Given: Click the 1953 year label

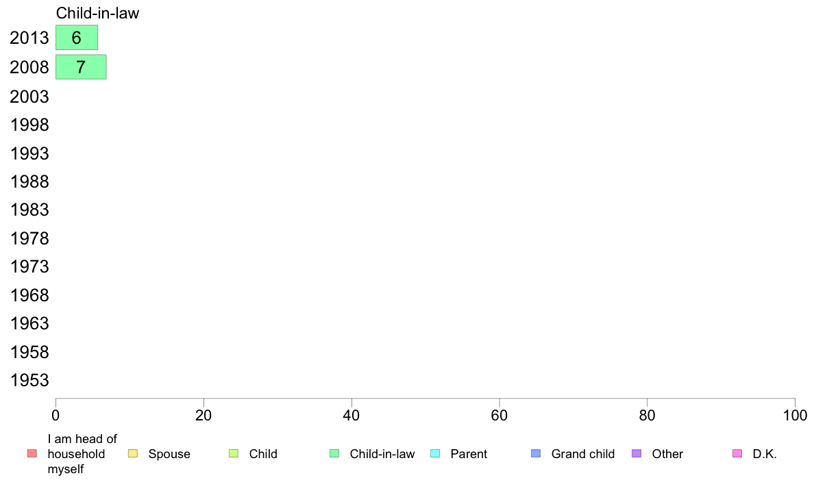Looking at the screenshot, I should 29,381.
